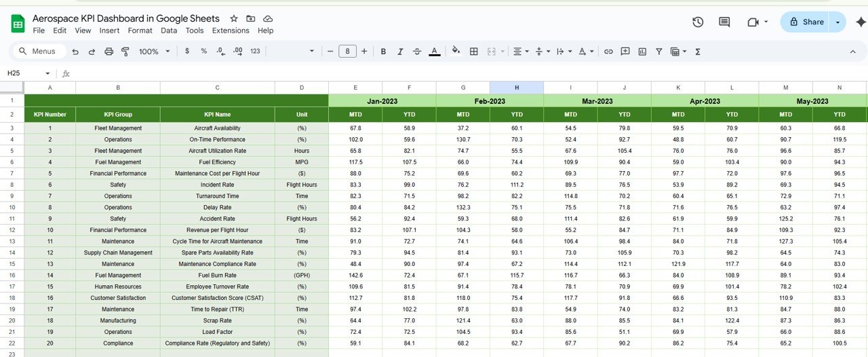Open text rotation dropdown
868x357 pixels.
[585, 52]
